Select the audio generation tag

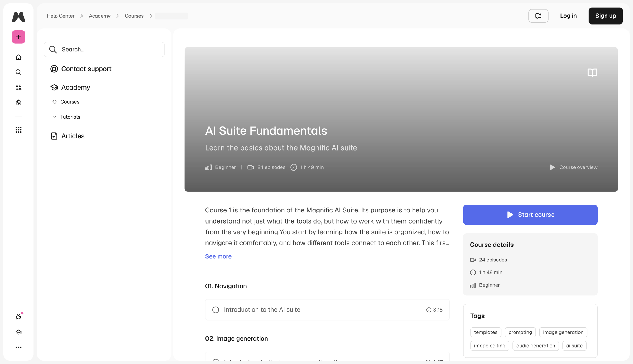point(535,346)
